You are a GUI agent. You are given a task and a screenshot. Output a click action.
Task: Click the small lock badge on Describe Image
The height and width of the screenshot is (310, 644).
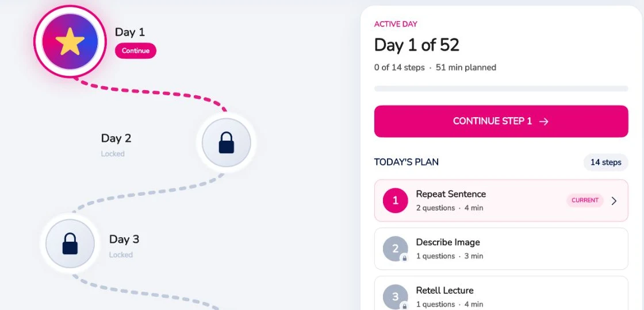(405, 258)
